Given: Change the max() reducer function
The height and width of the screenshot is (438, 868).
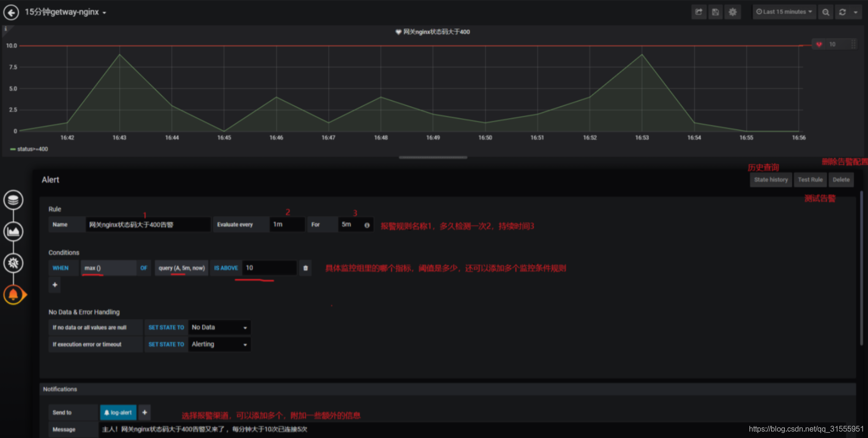Looking at the screenshot, I should point(108,268).
